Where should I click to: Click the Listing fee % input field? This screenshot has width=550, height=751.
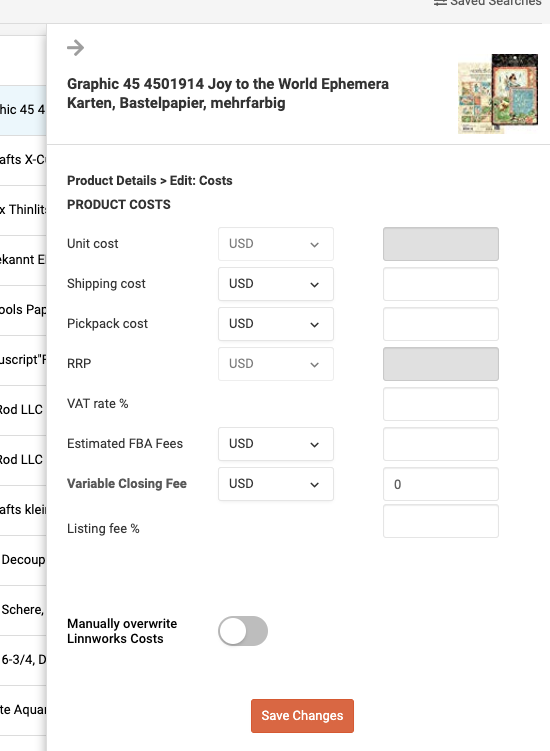pos(441,521)
